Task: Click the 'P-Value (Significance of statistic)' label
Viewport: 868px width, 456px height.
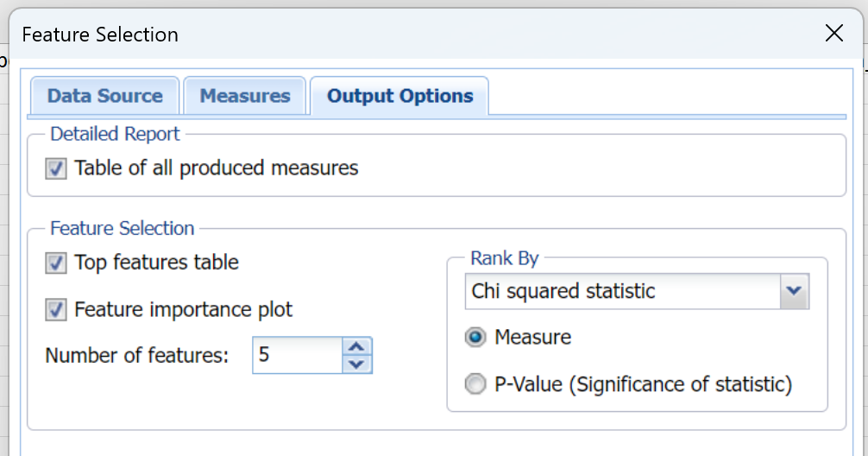Action: pos(643,384)
